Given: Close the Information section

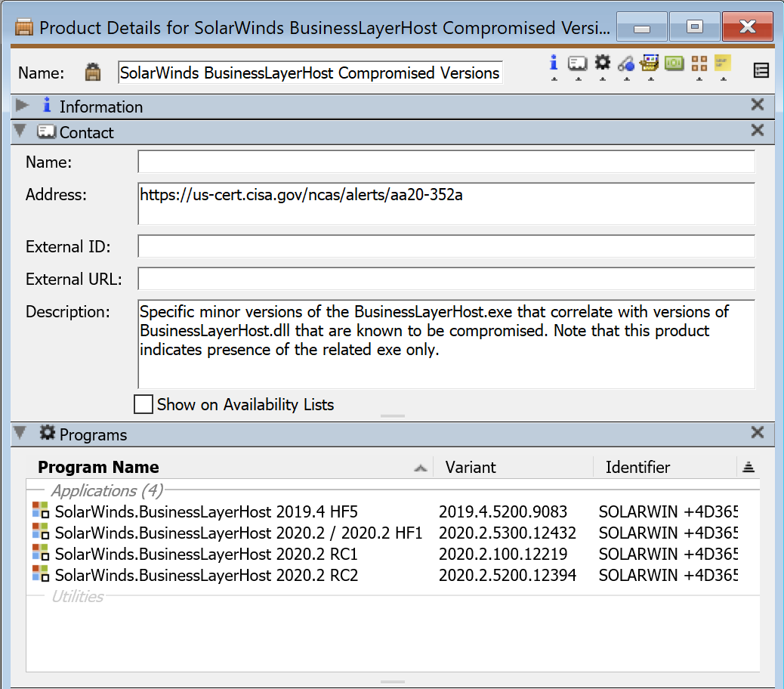Looking at the screenshot, I should (757, 104).
